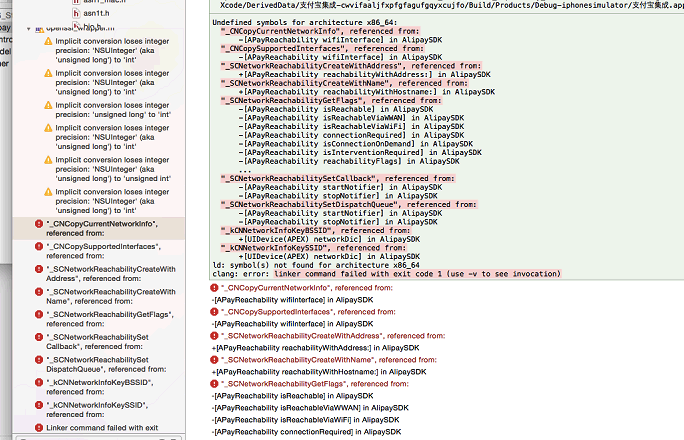Screen dimensions: 684x440
Task: Click error icon for _SCNetworkReachabilitySetDispatchQueue in sidebar
Action: click(38, 360)
